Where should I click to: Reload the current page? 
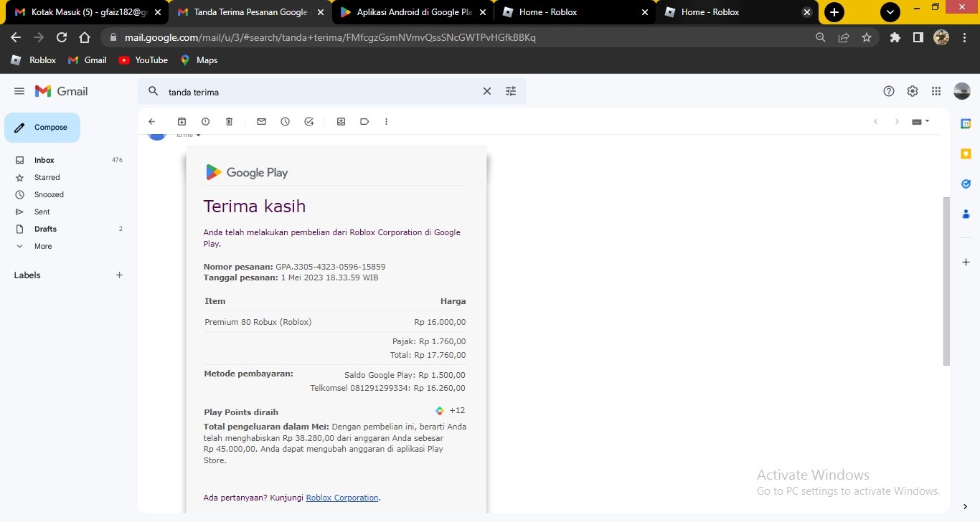[x=62, y=37]
